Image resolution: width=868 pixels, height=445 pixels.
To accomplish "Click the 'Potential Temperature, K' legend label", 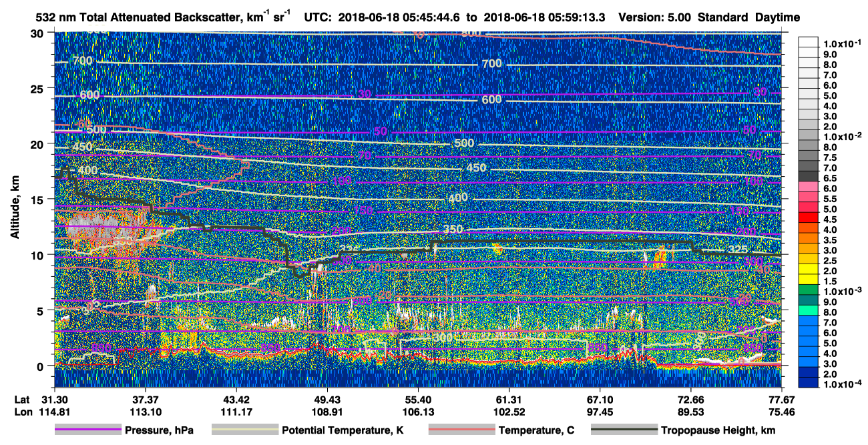I will pos(343,430).
